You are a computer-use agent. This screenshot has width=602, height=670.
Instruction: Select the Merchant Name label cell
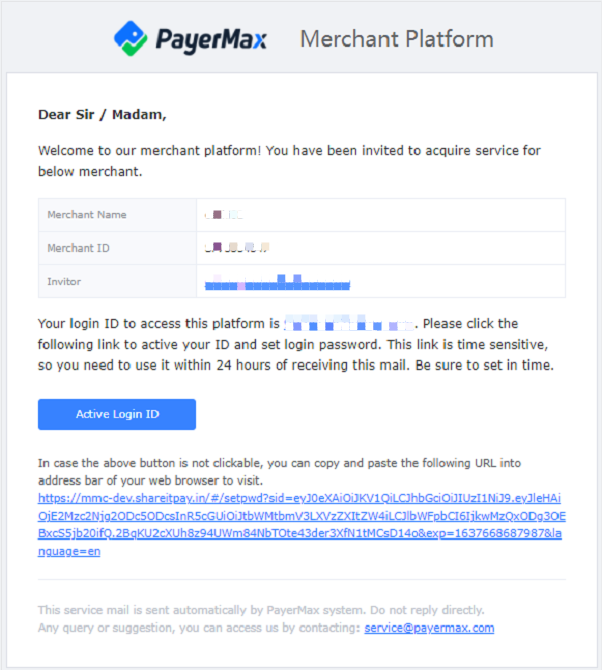tap(117, 215)
